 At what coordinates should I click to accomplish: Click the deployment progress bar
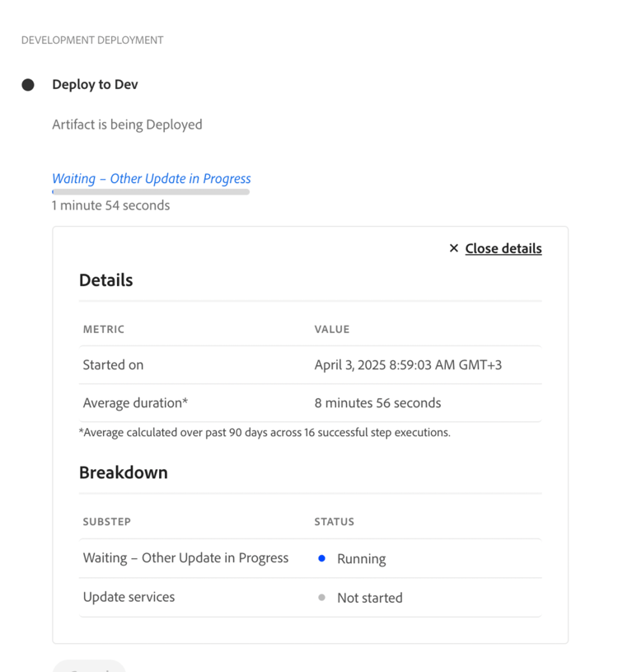(x=151, y=191)
